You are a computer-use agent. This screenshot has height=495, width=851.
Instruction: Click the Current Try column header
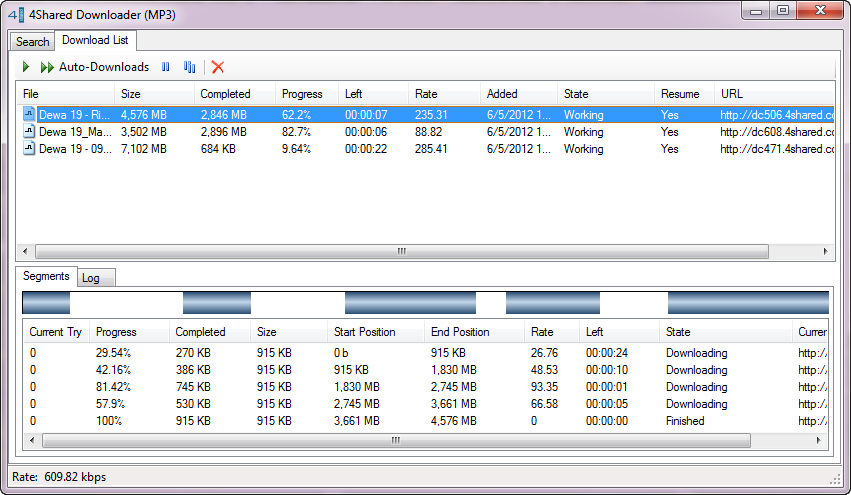56,332
